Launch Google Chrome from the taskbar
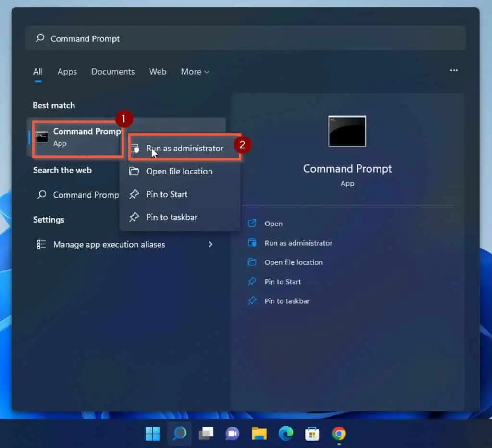The image size is (492, 448). click(339, 433)
